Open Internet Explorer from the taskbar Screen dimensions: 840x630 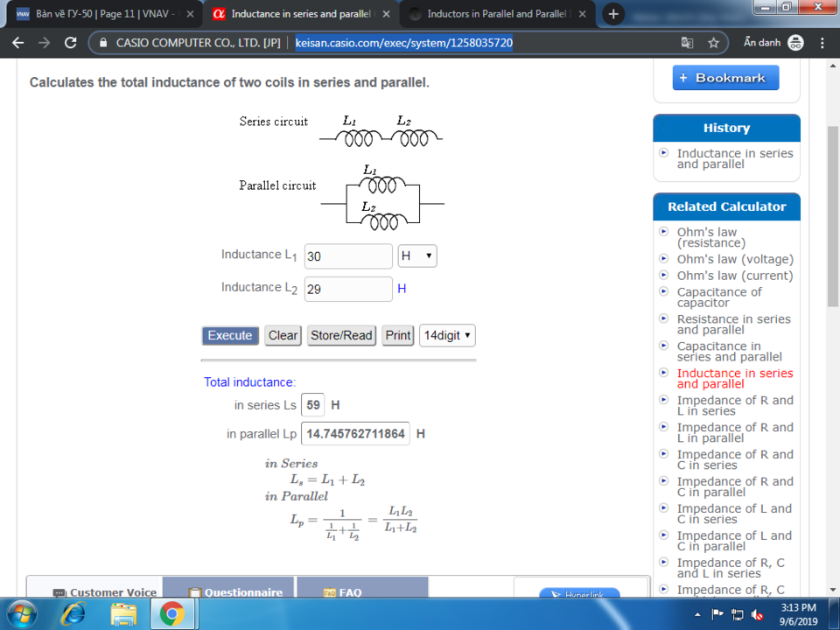click(73, 614)
